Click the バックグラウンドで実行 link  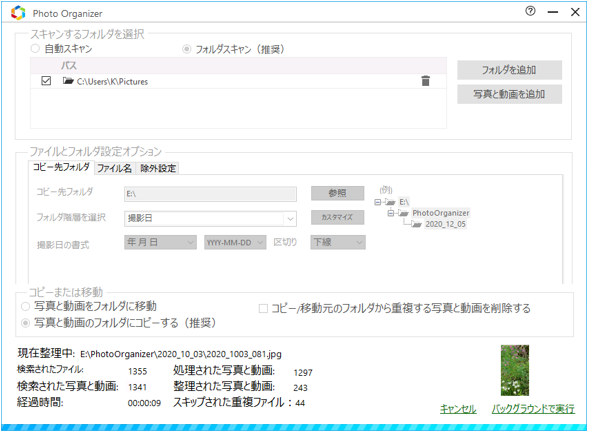(x=533, y=409)
